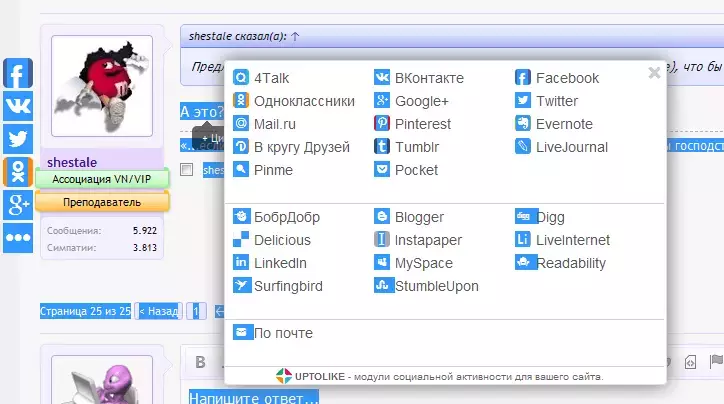724x404 pixels.
Task: Open UPTOLIKE link in popup footer
Action: pyautogui.click(x=320, y=376)
